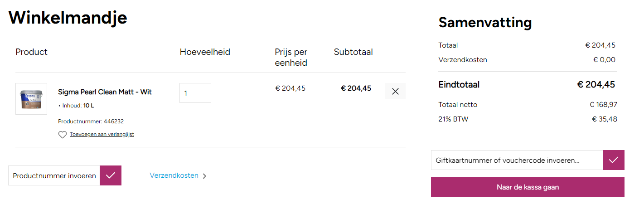Open the Verzendkosten link
Screen dimensions: 644x214
pyautogui.click(x=174, y=175)
